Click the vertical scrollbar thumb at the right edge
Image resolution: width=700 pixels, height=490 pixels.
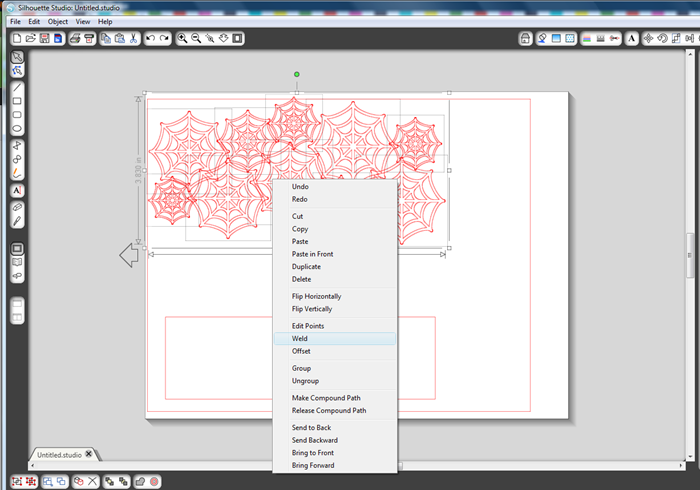coord(690,255)
